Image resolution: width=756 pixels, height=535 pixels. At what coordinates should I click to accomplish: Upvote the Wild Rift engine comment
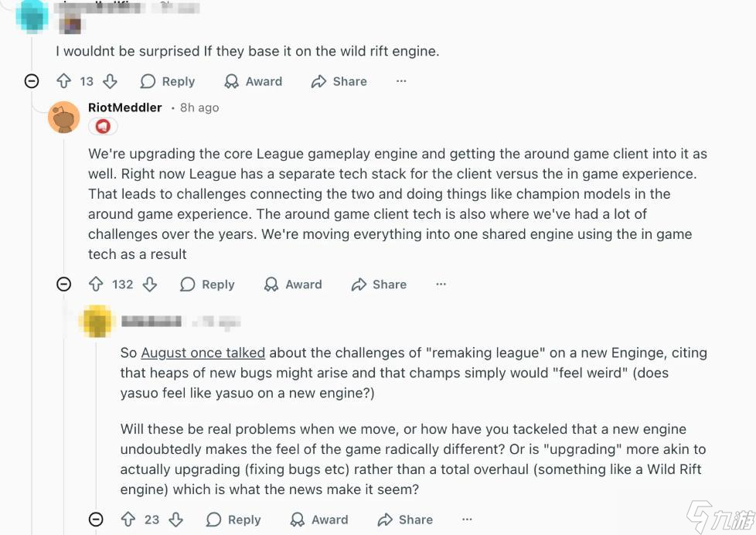(64, 81)
